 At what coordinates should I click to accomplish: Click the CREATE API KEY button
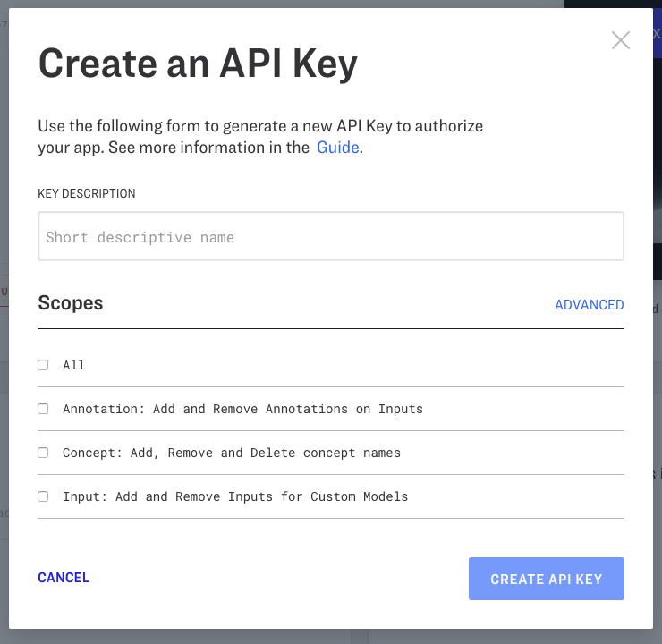[546, 579]
